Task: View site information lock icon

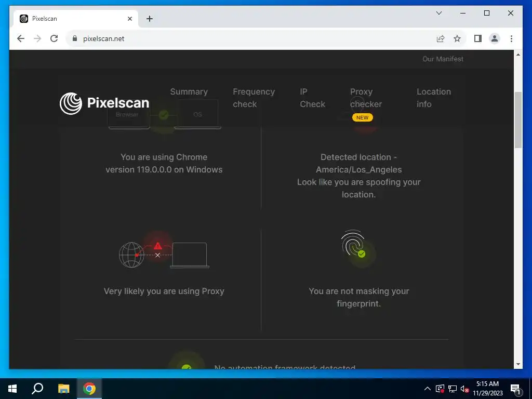Action: point(75,38)
